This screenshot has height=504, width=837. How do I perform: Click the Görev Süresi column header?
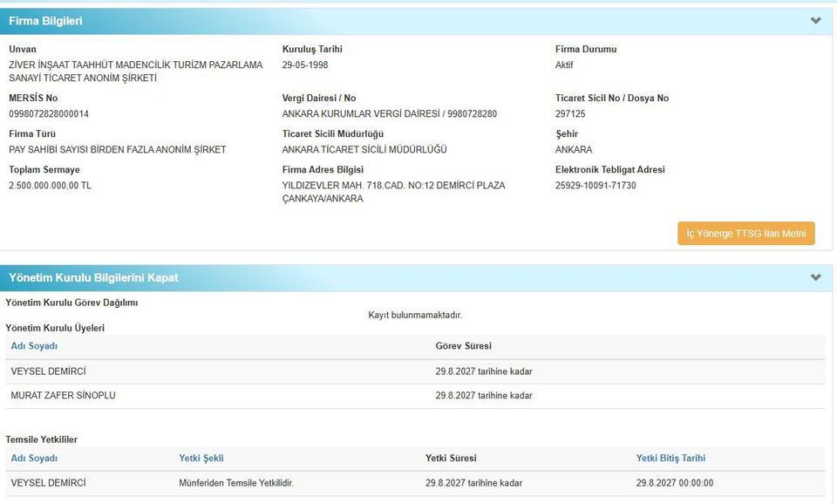[x=463, y=346]
